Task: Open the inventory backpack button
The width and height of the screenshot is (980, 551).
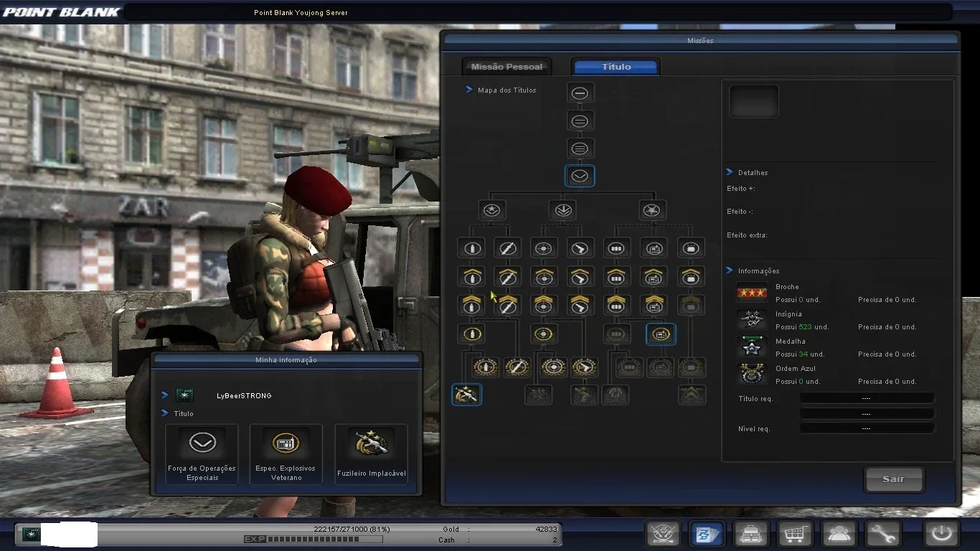Action: [751, 534]
